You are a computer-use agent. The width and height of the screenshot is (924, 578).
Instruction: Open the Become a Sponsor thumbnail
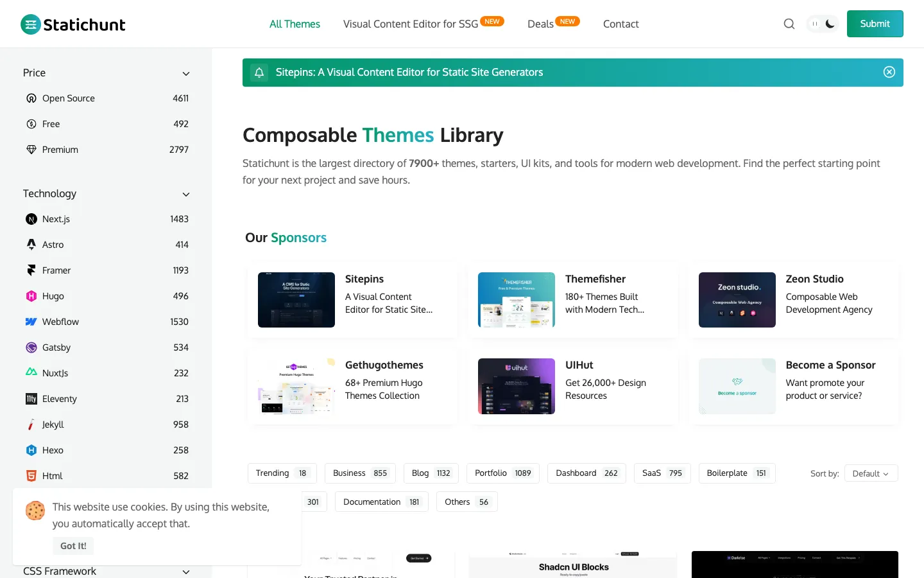click(737, 386)
